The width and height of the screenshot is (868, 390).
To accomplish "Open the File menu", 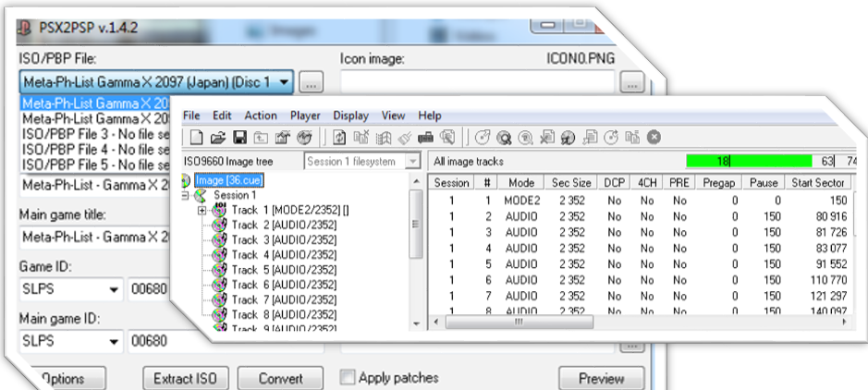I will pos(191,116).
